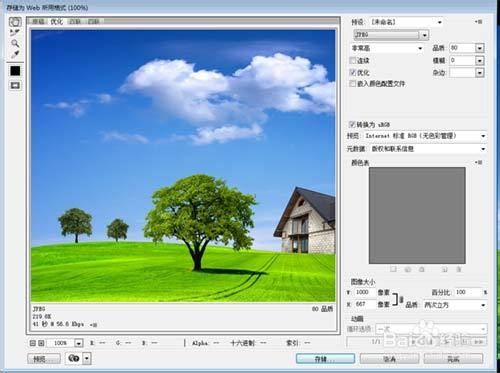The image size is (500, 373).
Task: Open the JPEG file format dropdown
Action: pyautogui.click(x=391, y=35)
